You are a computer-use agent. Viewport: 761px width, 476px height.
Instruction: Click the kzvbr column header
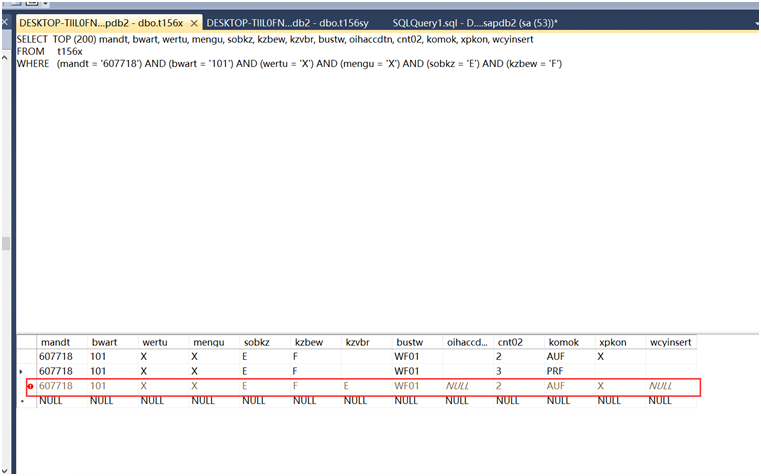pyautogui.click(x=366, y=342)
